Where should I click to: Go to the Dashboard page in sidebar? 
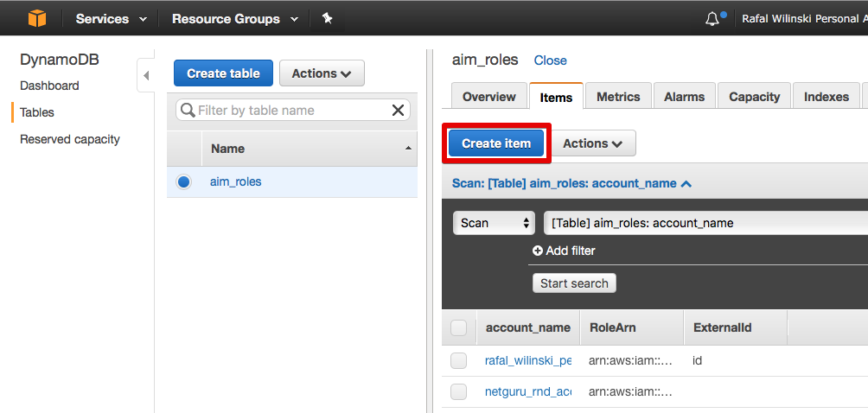[x=49, y=86]
